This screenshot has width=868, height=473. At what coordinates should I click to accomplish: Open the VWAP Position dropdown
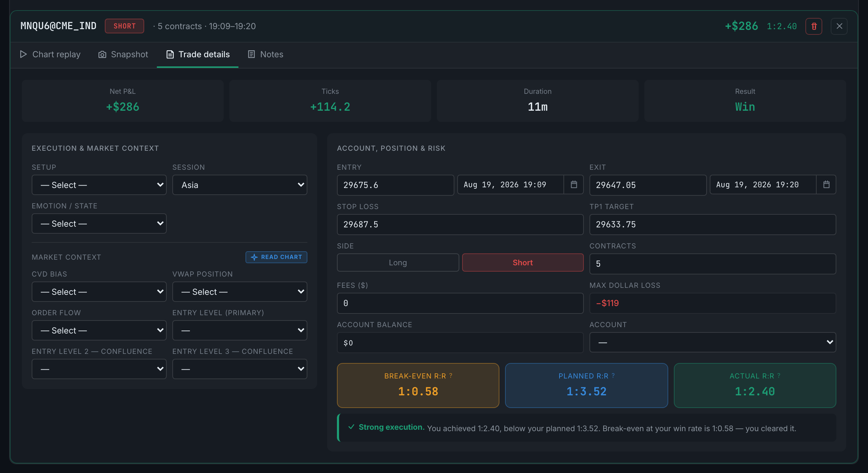[x=240, y=292]
